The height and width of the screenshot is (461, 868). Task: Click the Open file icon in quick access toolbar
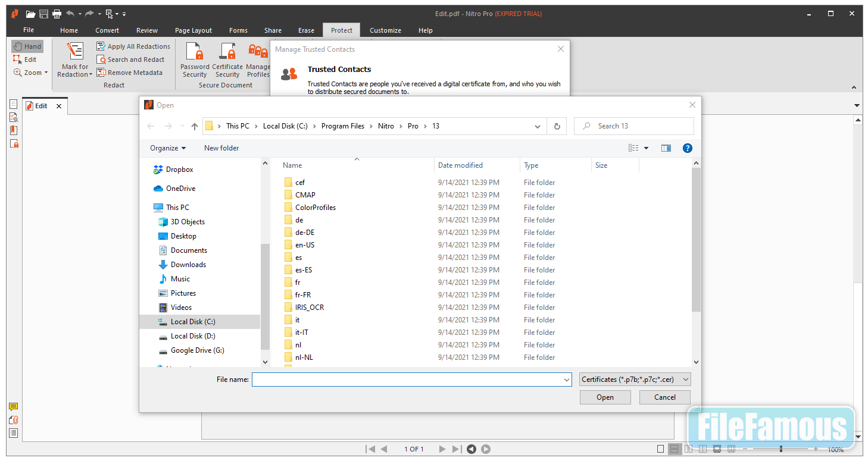coord(30,14)
